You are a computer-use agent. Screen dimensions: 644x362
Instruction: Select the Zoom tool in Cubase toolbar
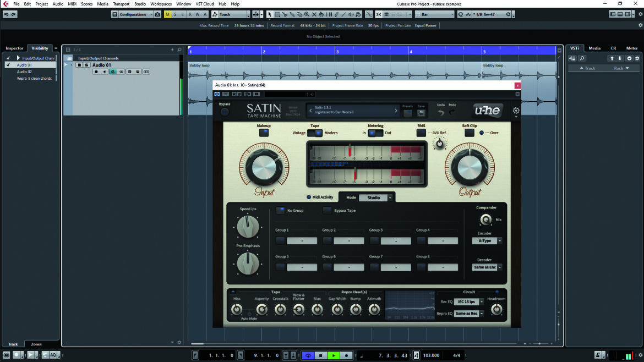pos(307,14)
